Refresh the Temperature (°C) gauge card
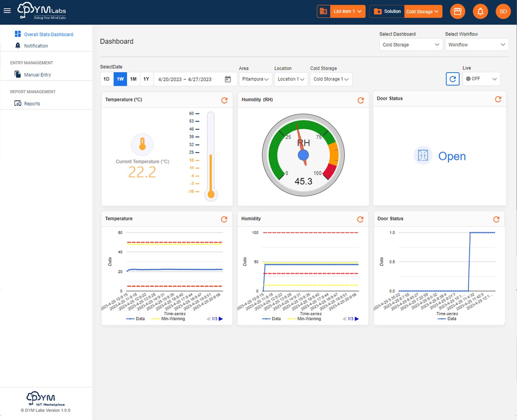 (x=224, y=100)
